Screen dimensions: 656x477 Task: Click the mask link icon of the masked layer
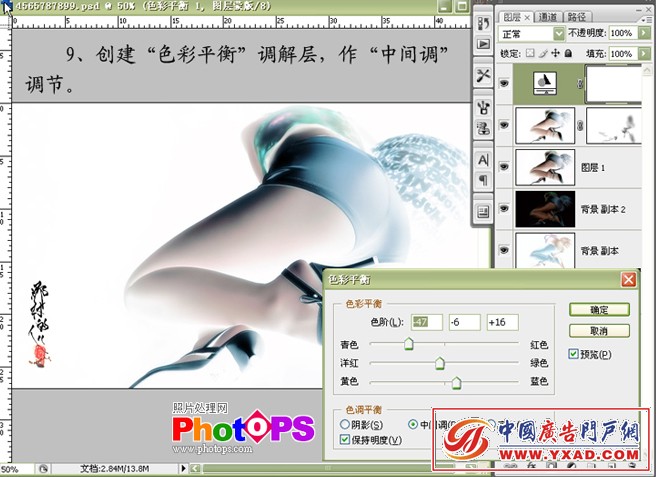(580, 125)
